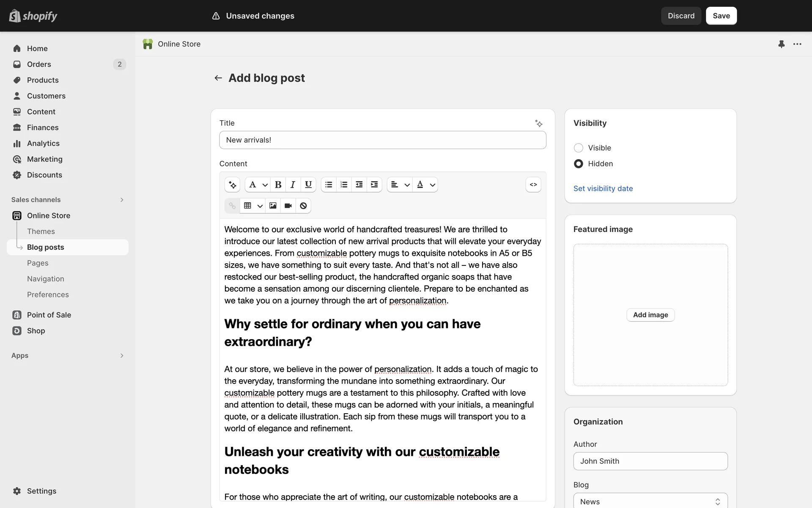This screenshot has width=812, height=508.
Task: Select the Visible radio option
Action: pyautogui.click(x=578, y=148)
